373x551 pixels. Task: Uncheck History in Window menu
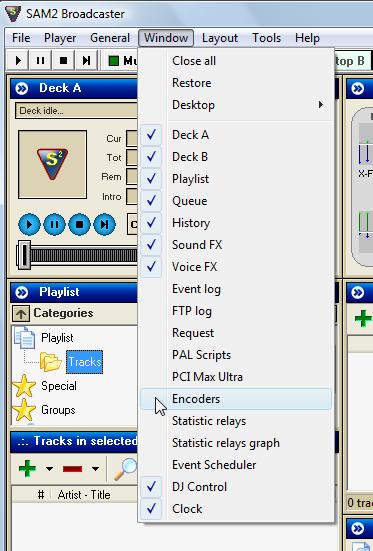click(x=236, y=223)
